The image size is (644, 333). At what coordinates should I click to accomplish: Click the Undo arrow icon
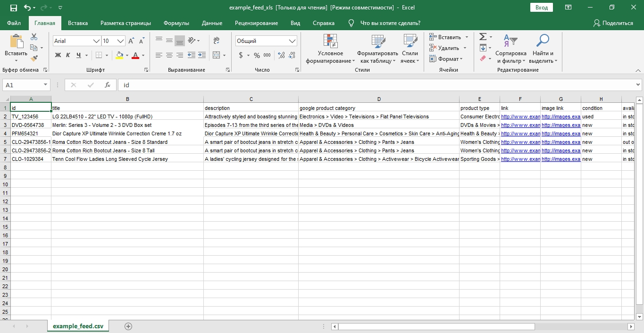pyautogui.click(x=27, y=8)
